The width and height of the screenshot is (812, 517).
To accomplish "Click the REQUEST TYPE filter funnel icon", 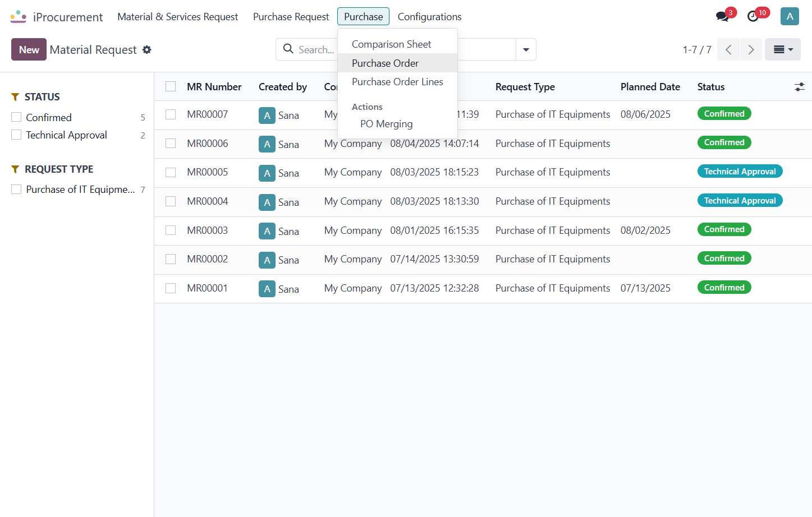I will (15, 169).
